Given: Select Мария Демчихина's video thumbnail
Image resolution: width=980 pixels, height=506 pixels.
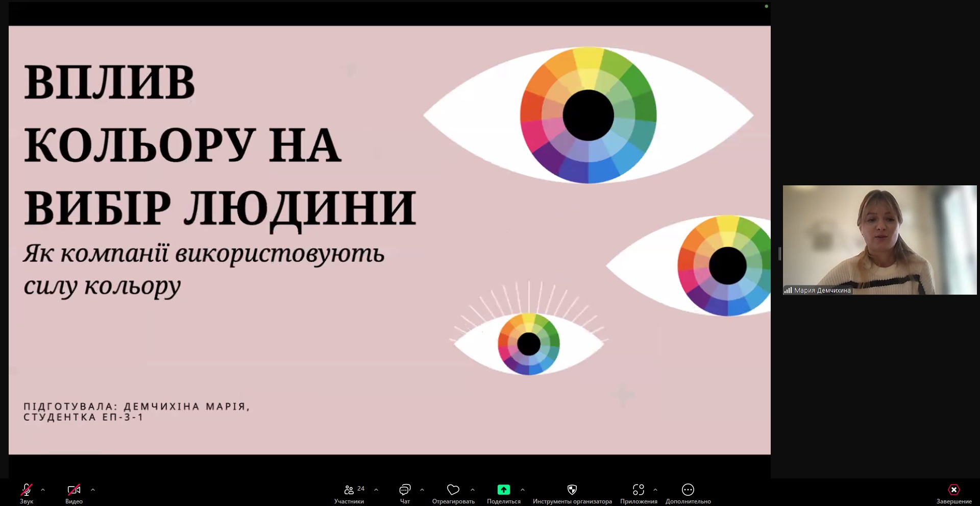Looking at the screenshot, I should click(x=879, y=240).
